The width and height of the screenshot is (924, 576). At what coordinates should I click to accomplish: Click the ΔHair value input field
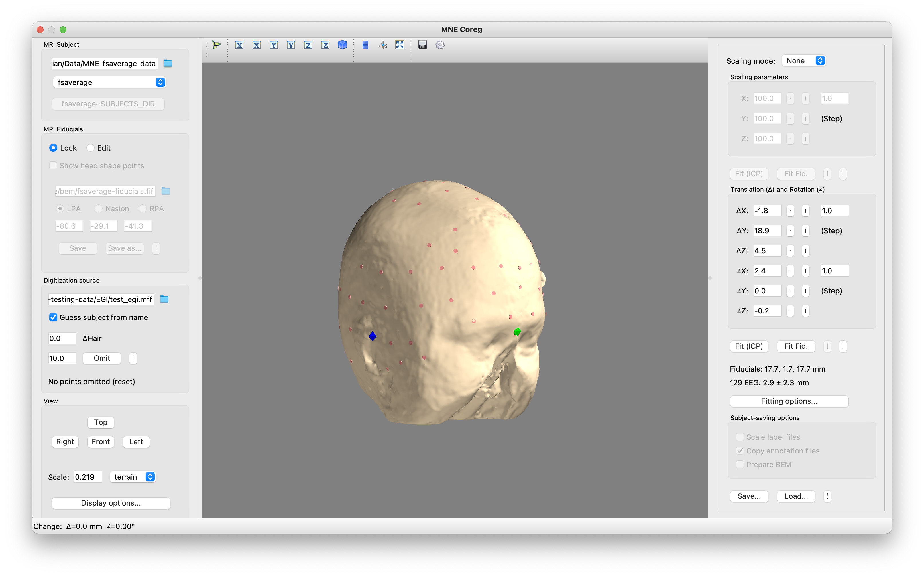[x=62, y=338]
